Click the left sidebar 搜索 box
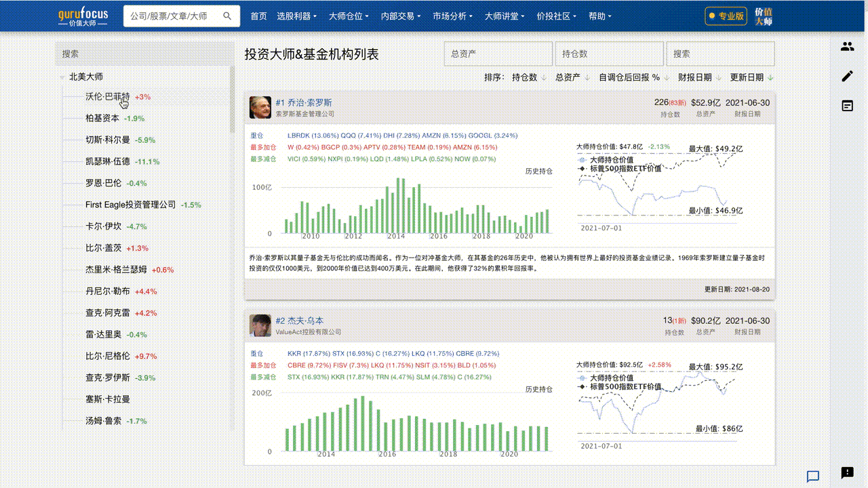The height and width of the screenshot is (488, 868). [x=144, y=54]
